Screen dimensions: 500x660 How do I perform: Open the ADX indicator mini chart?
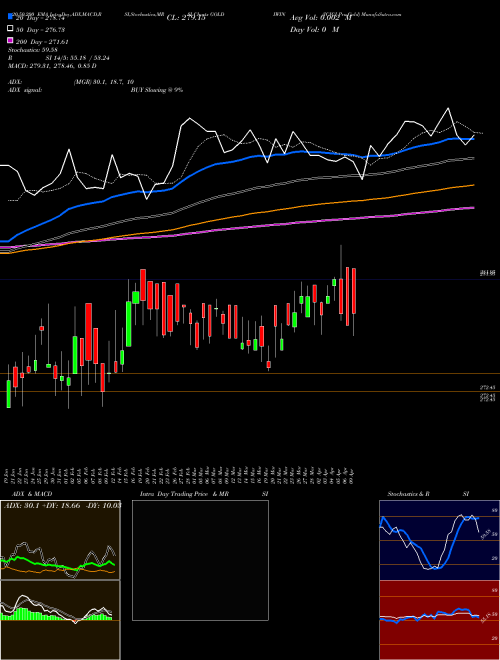[x=60, y=540]
